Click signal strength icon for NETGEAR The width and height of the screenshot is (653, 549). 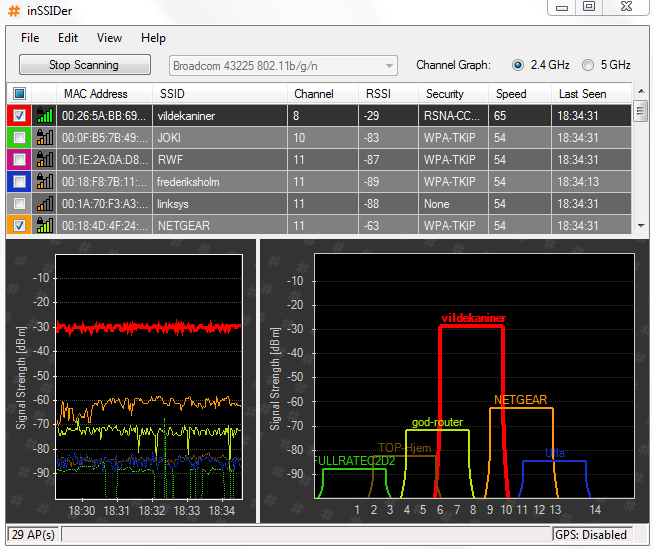coord(45,225)
